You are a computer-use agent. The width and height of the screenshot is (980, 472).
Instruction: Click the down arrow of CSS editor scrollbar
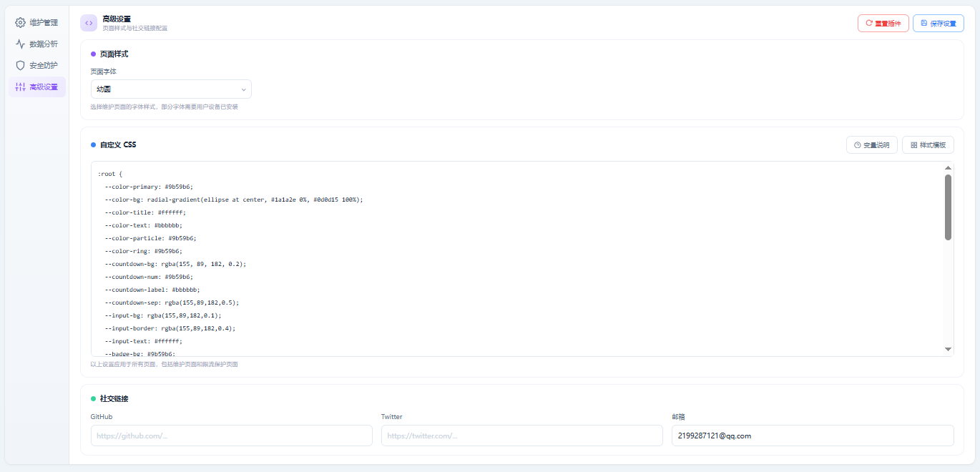coord(948,349)
